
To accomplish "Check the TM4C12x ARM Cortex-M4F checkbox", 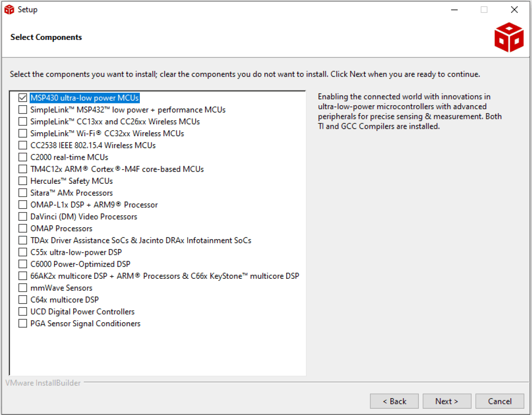I will coord(23,169).
